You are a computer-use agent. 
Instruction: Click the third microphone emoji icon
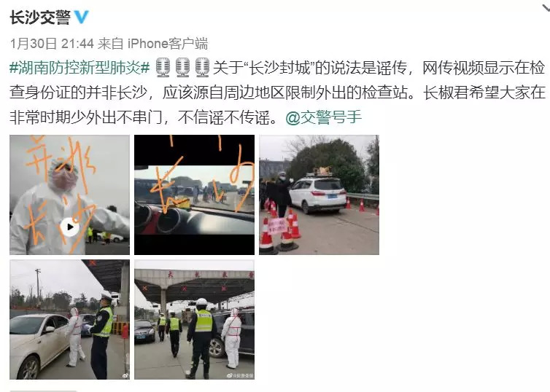202,67
